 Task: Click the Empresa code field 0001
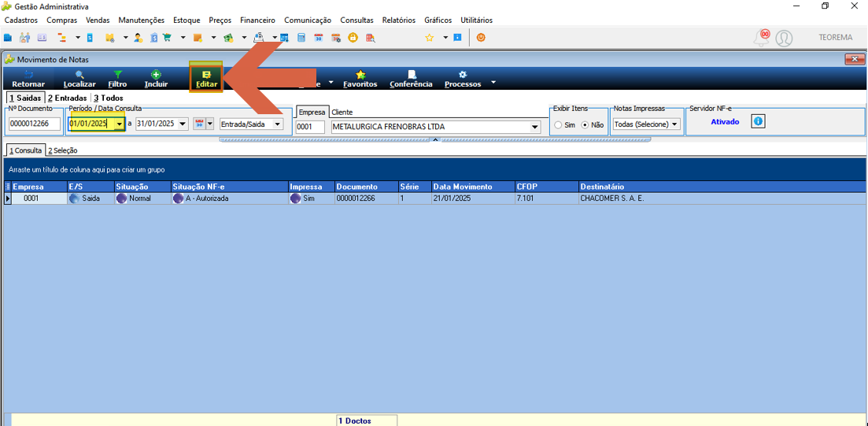[x=310, y=127]
